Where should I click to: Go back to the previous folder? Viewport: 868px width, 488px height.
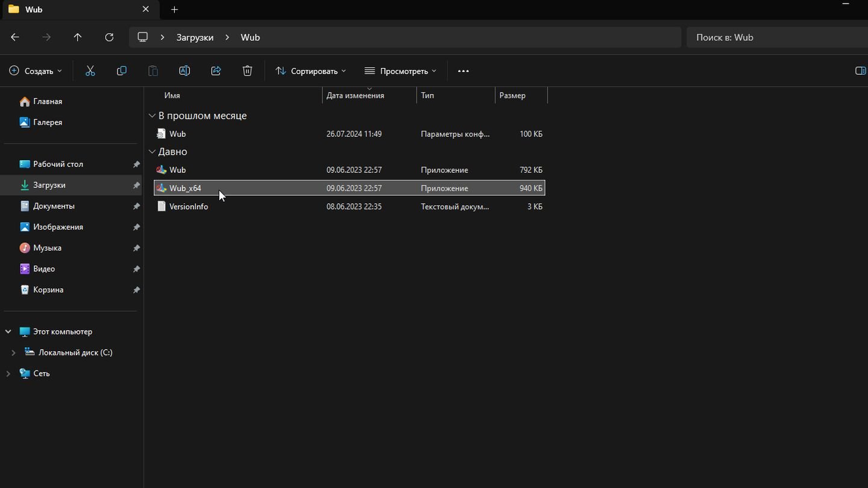pos(15,37)
